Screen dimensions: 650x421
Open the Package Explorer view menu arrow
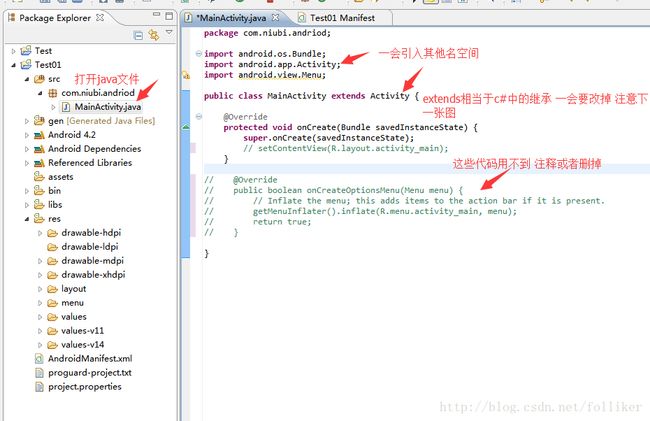click(x=169, y=32)
